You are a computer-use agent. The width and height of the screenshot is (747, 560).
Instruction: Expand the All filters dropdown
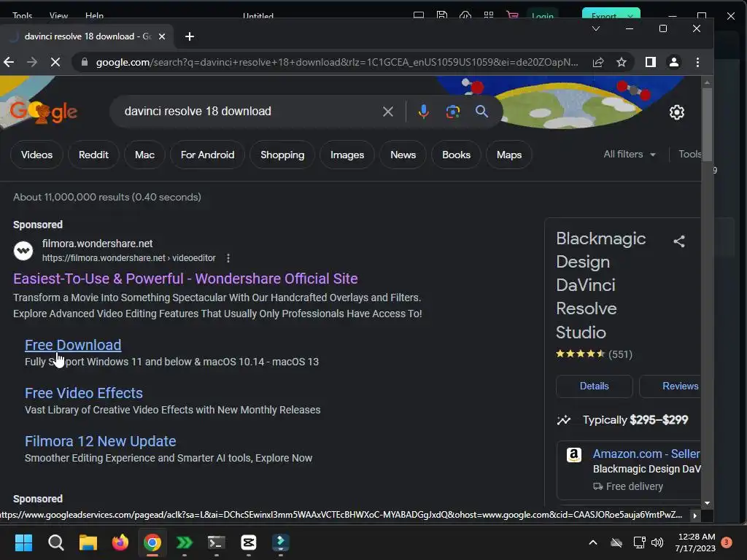pyautogui.click(x=630, y=155)
